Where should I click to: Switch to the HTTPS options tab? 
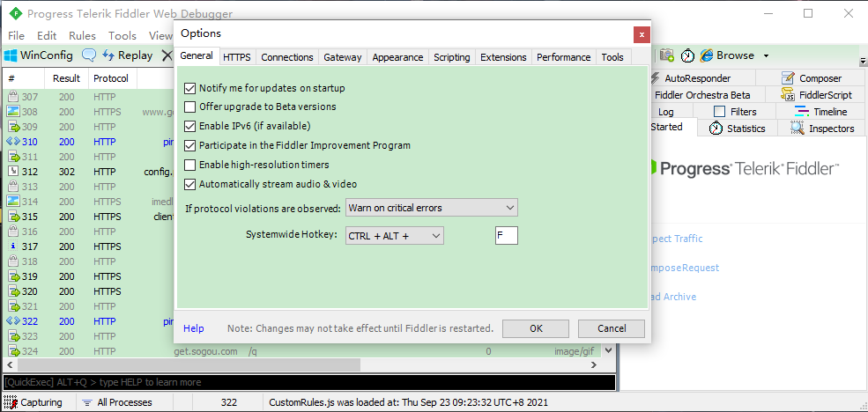[x=237, y=57]
